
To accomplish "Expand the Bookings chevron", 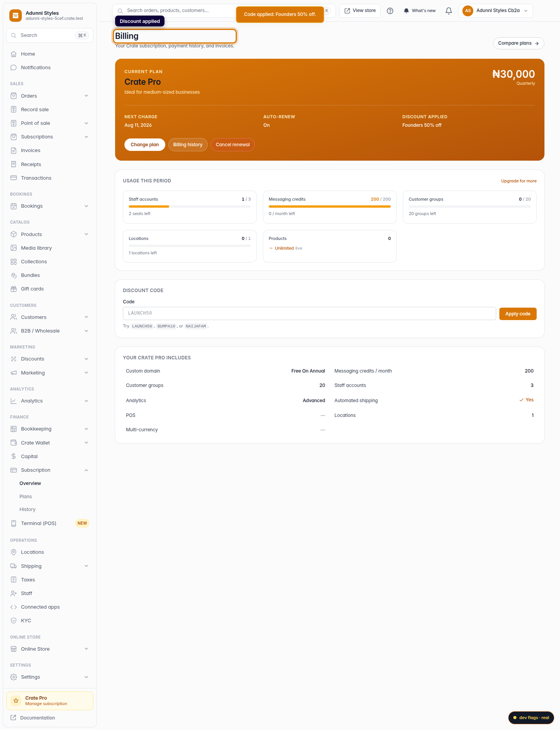I will (86, 206).
